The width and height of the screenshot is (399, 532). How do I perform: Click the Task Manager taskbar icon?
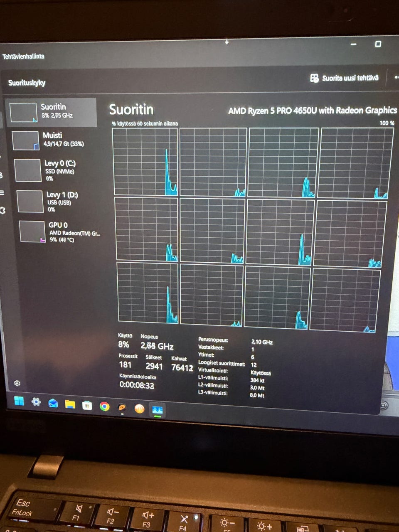click(157, 410)
